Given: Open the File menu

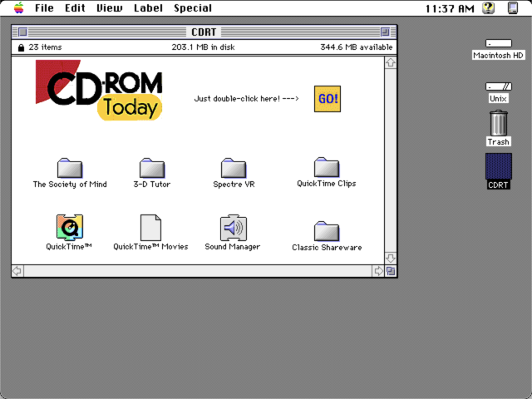Looking at the screenshot, I should click(44, 7).
